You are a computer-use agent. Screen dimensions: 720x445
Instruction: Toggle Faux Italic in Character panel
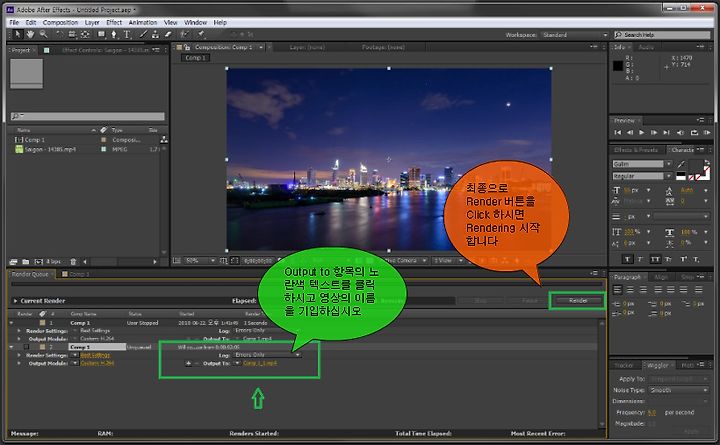pyautogui.click(x=640, y=259)
